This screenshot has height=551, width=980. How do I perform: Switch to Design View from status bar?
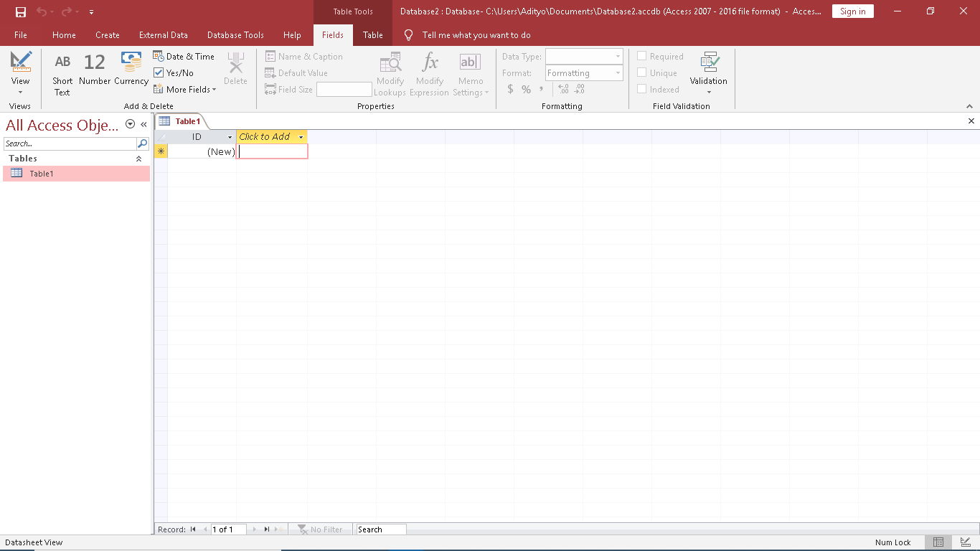tap(965, 542)
